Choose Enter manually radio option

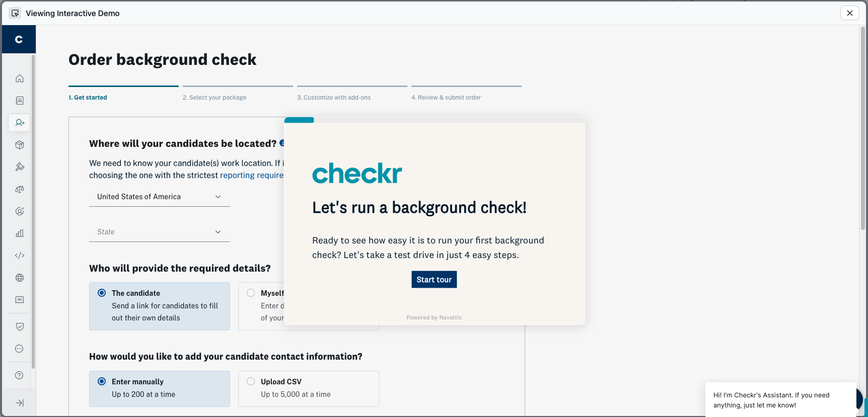click(102, 381)
